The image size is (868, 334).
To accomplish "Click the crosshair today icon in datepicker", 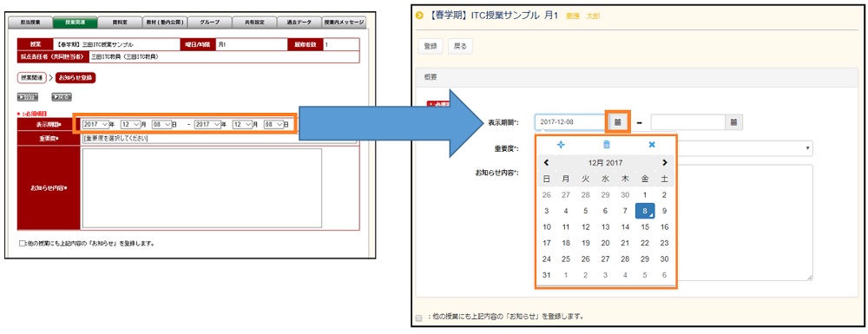I will click(561, 144).
